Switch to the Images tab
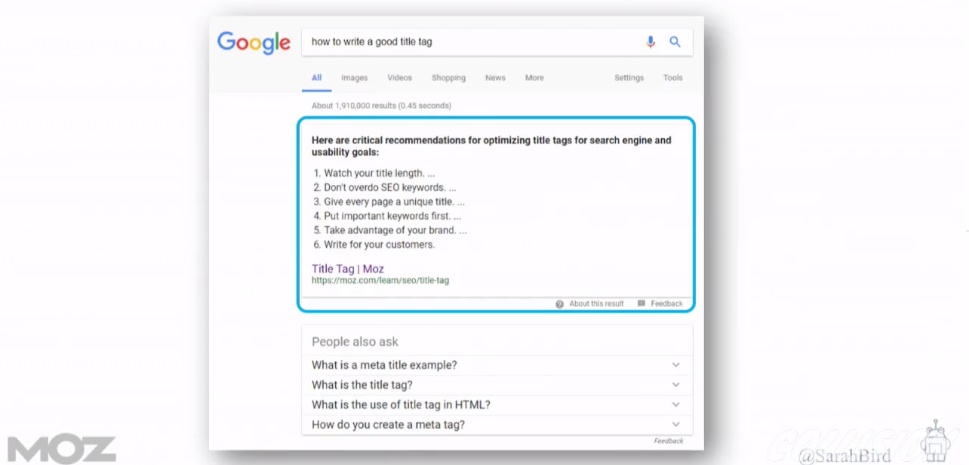Screen dimensions: 969x465 [x=354, y=78]
